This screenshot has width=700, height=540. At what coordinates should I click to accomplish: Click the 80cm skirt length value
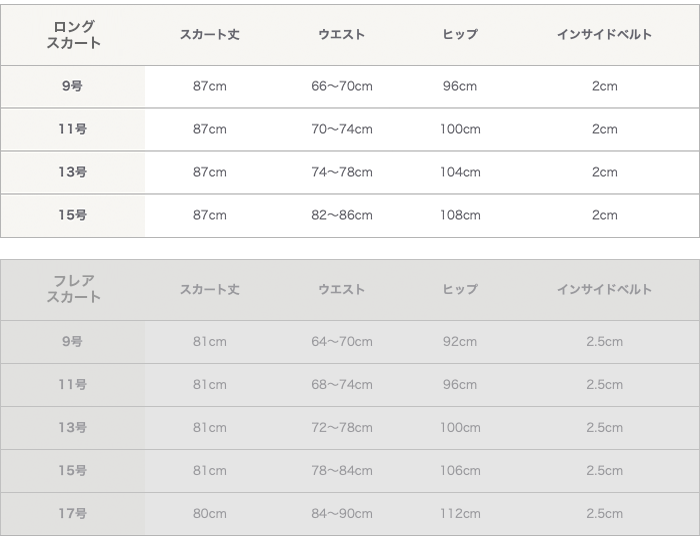(x=210, y=513)
